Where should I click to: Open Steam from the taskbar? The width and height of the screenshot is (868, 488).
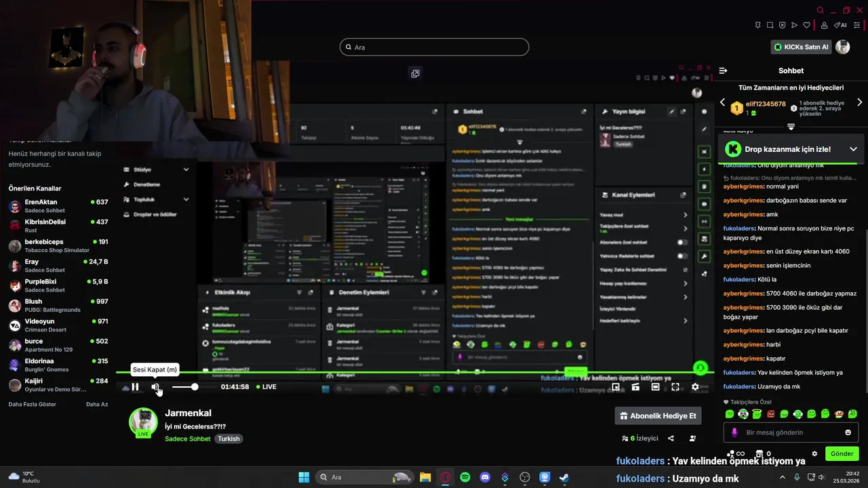tap(564, 477)
